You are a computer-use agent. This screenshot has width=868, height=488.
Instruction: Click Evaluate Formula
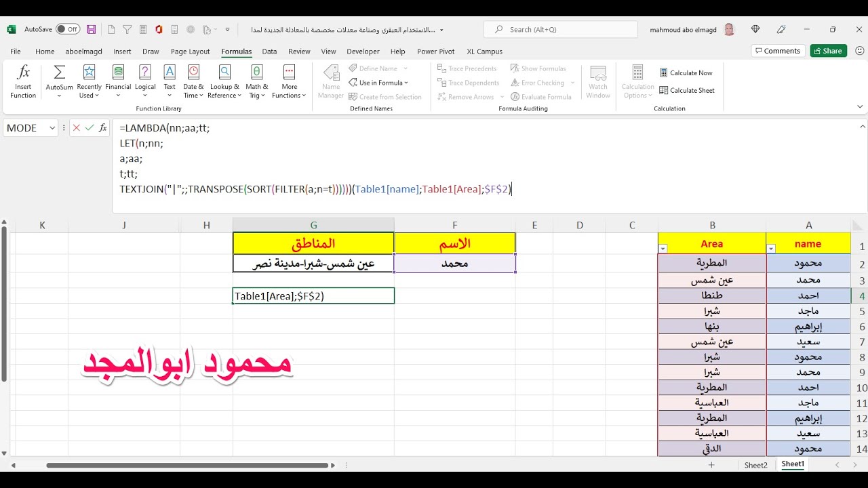click(x=541, y=97)
